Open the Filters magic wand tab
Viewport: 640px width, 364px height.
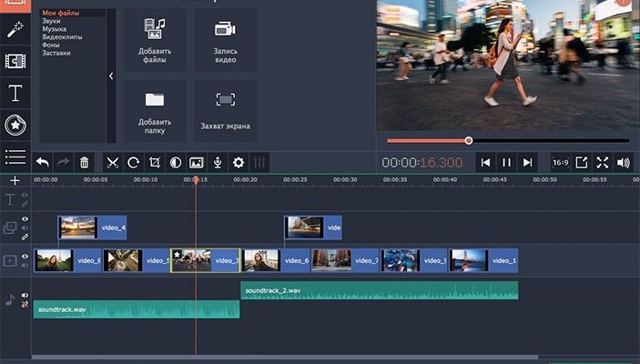pyautogui.click(x=15, y=30)
